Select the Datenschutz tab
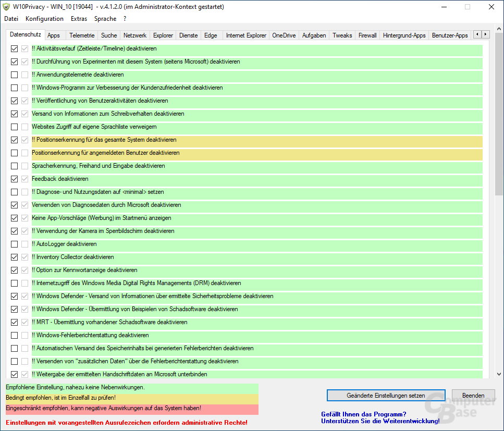504x431 pixels. click(26, 34)
